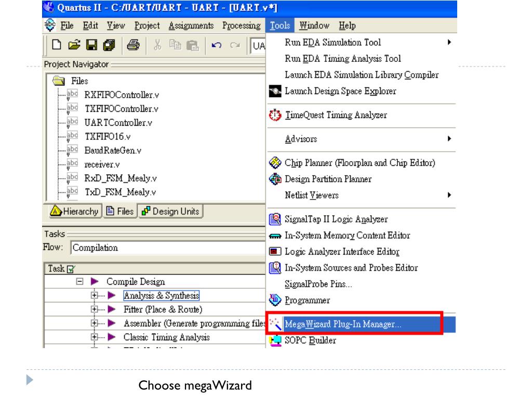Open the File menu
The width and height of the screenshot is (532, 399).
(67, 25)
